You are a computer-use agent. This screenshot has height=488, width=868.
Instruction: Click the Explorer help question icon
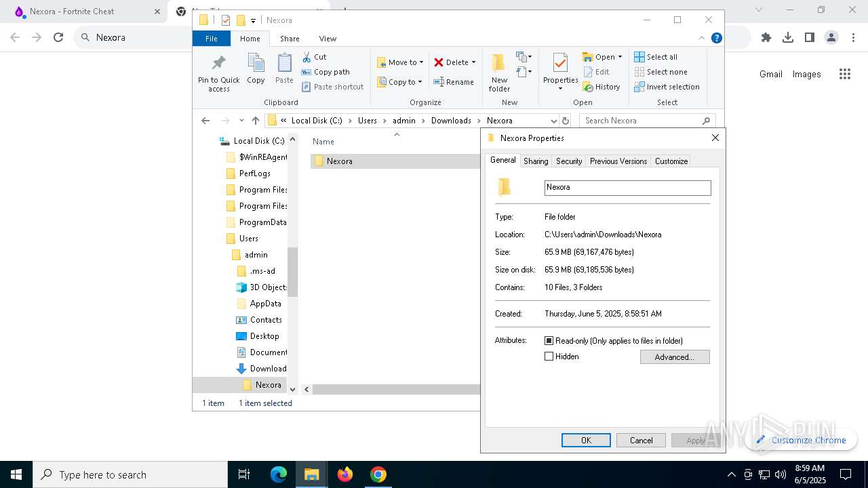pos(716,38)
